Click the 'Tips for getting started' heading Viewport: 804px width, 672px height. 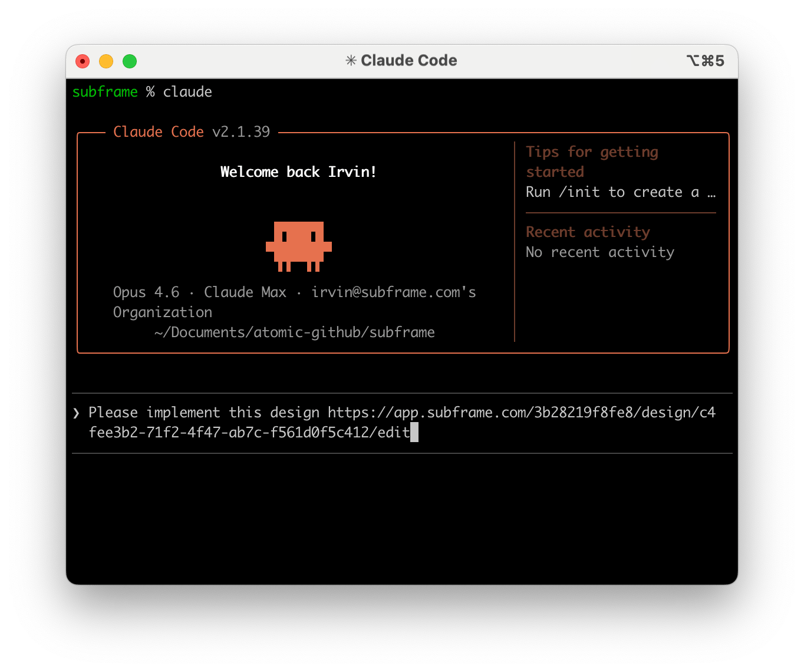(592, 162)
